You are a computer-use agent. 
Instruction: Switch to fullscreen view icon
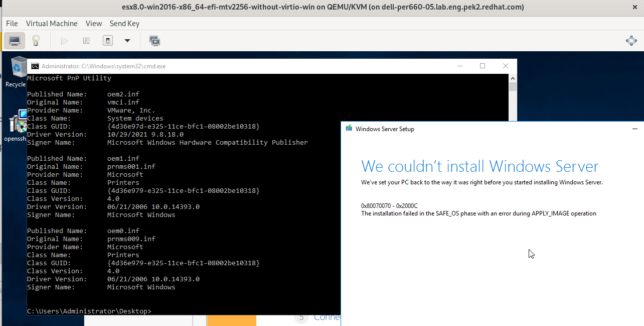631,41
